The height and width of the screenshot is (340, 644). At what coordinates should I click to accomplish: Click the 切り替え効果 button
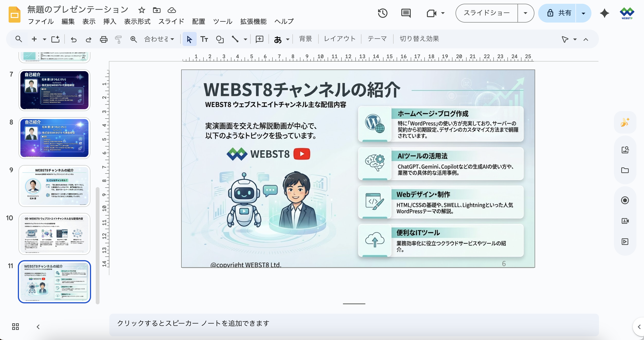(419, 39)
